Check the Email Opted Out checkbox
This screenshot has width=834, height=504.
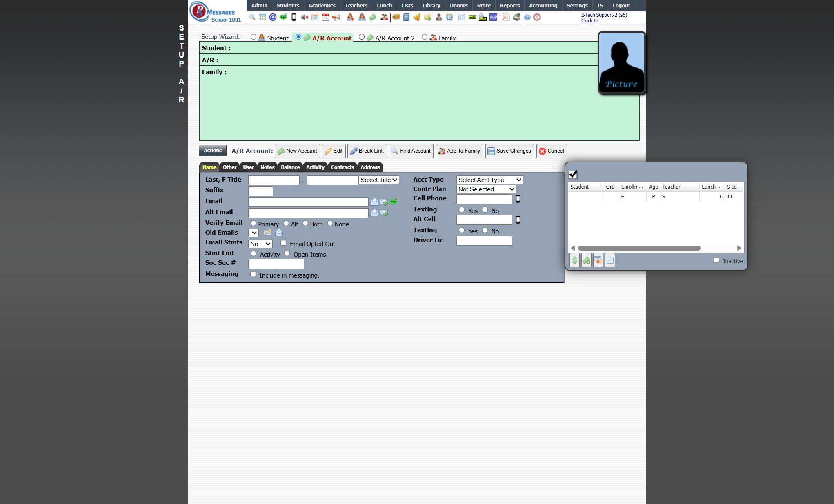[283, 243]
